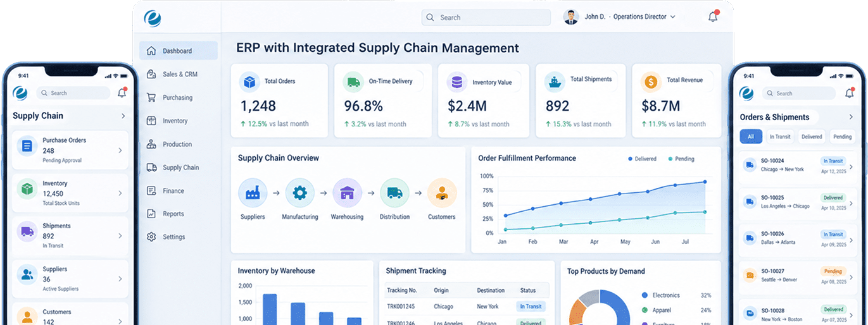Click the Destination column header

pyautogui.click(x=491, y=290)
